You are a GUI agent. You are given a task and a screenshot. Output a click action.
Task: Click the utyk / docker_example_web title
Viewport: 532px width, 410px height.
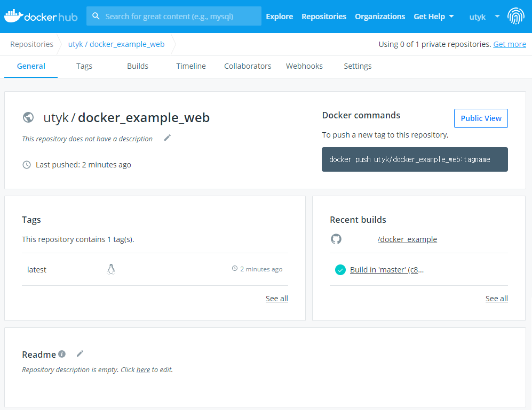tap(126, 118)
